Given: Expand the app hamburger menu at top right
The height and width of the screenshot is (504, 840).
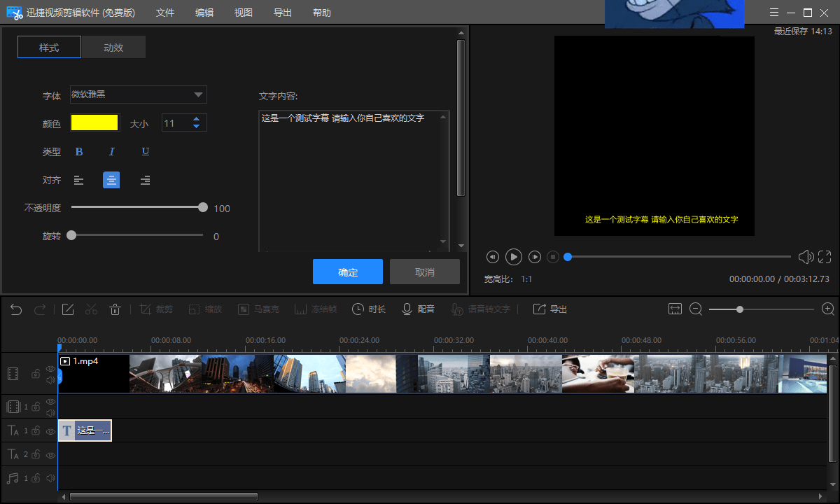Looking at the screenshot, I should (x=774, y=12).
